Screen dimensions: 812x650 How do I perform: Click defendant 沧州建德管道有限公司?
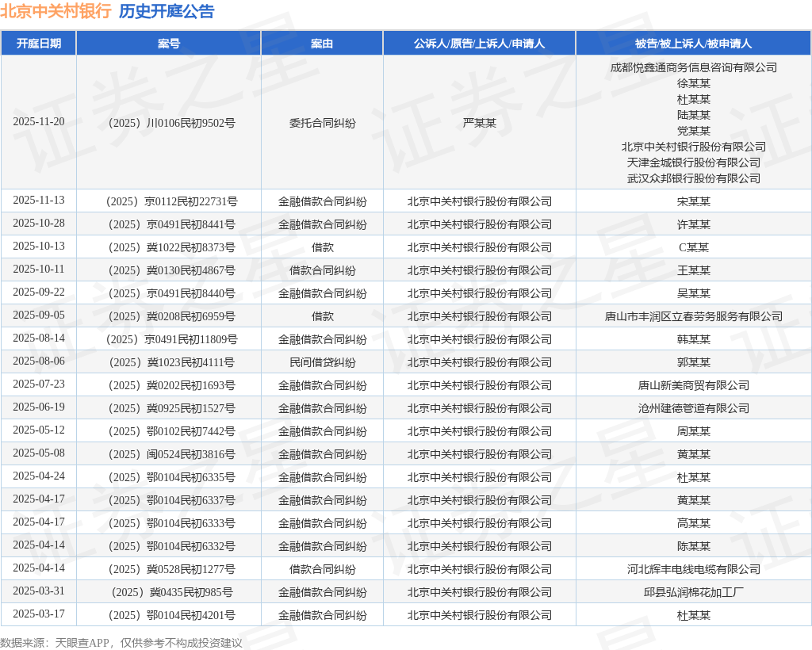click(x=693, y=408)
